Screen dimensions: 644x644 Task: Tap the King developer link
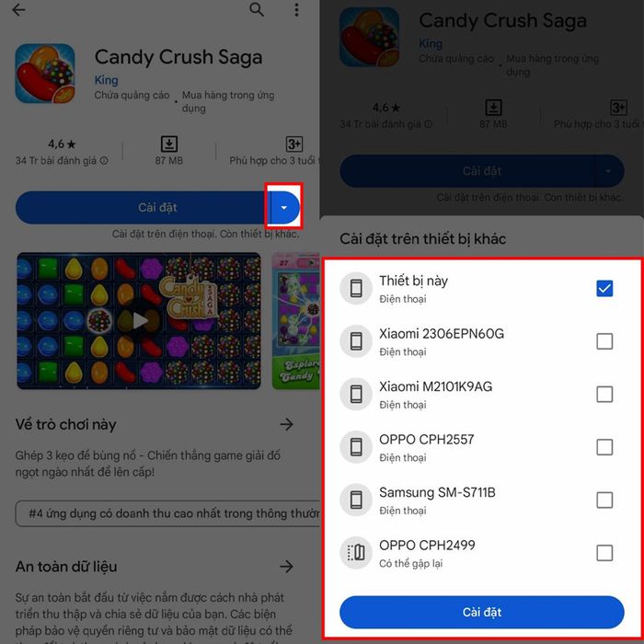[x=107, y=80]
